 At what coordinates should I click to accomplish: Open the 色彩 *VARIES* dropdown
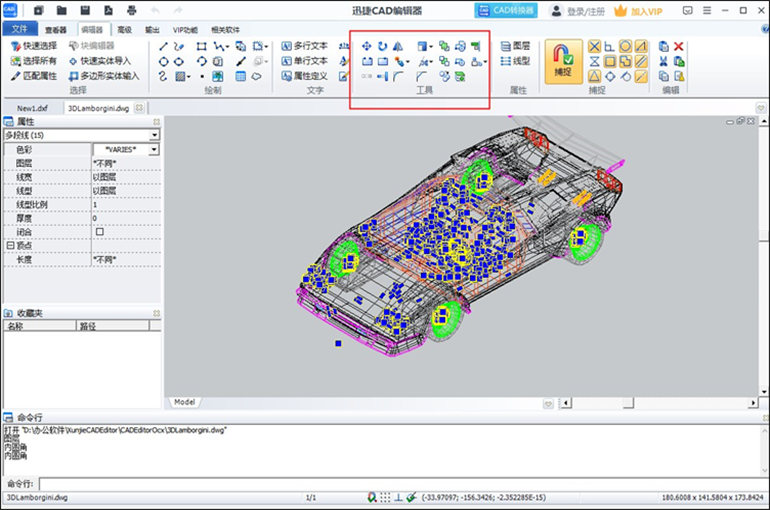coord(154,149)
